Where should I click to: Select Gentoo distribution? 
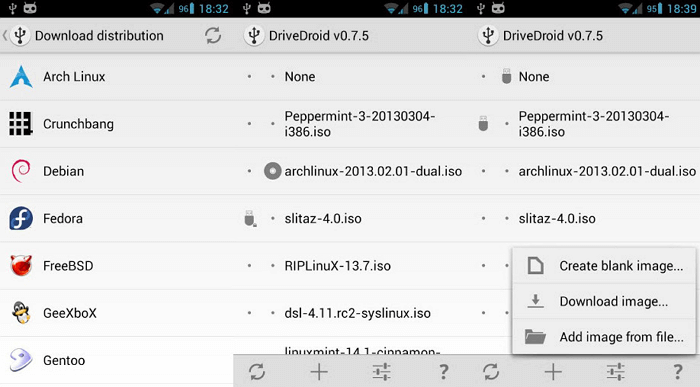(117, 360)
